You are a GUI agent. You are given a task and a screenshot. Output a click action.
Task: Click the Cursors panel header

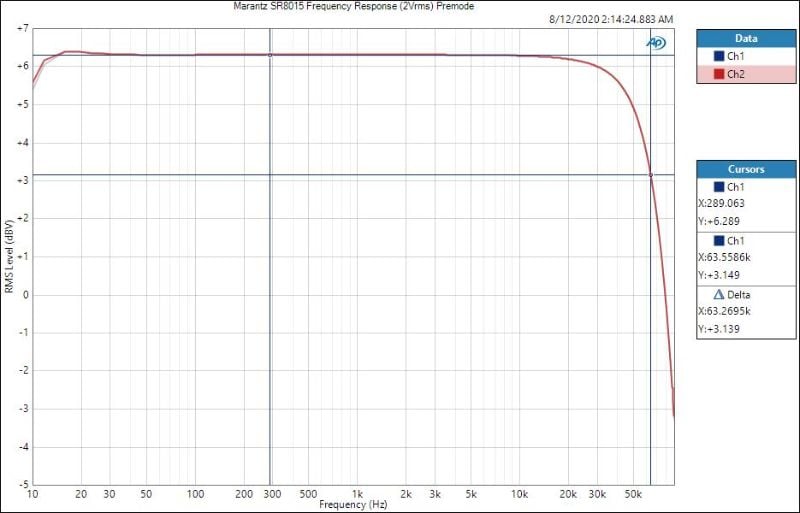pos(746,169)
